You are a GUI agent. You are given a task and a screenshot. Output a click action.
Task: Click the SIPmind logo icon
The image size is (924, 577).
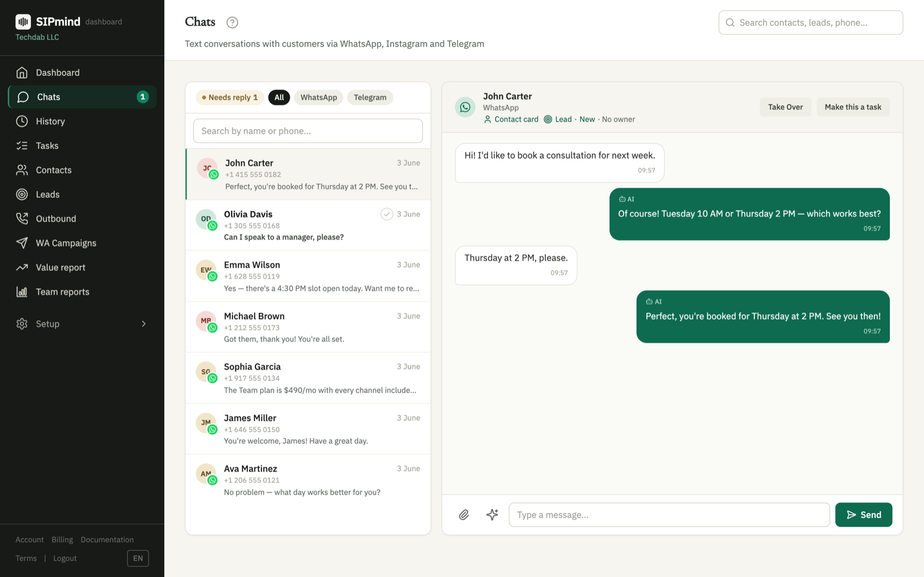(23, 22)
